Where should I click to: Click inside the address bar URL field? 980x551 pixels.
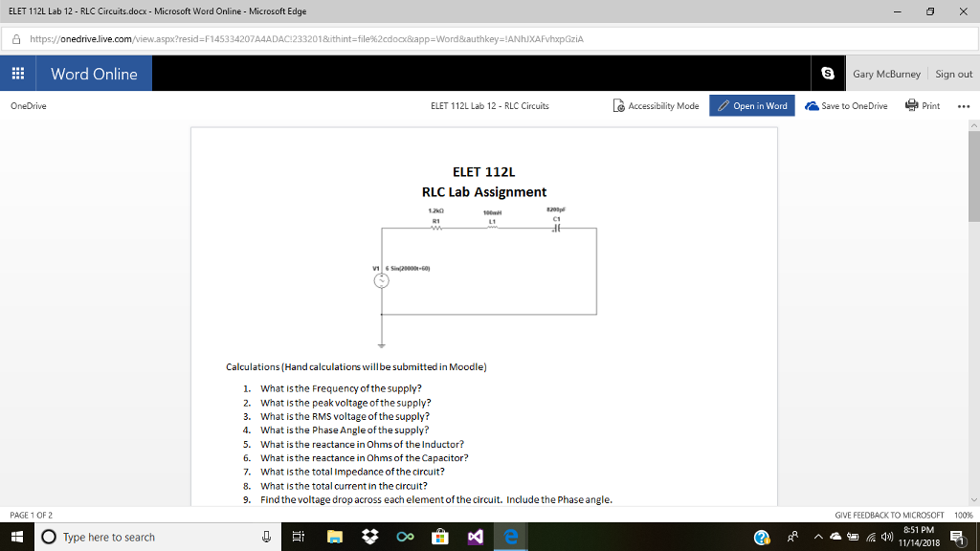click(287, 39)
